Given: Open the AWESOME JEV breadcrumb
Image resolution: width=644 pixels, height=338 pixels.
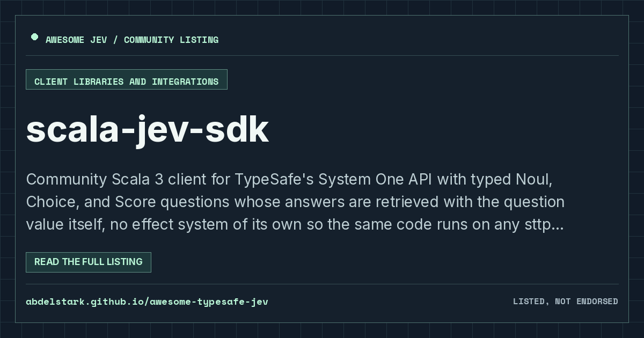Looking at the screenshot, I should coord(77,40).
